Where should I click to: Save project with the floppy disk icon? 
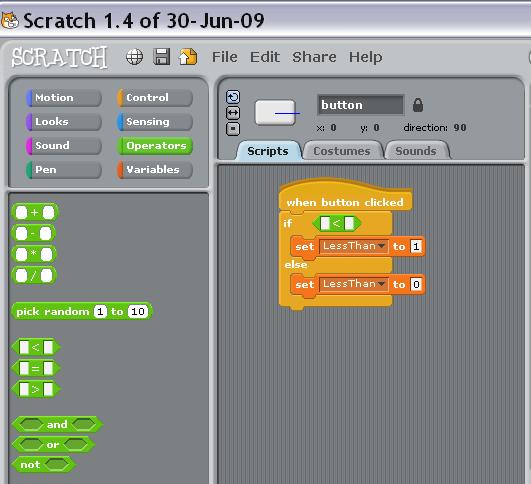(162, 57)
